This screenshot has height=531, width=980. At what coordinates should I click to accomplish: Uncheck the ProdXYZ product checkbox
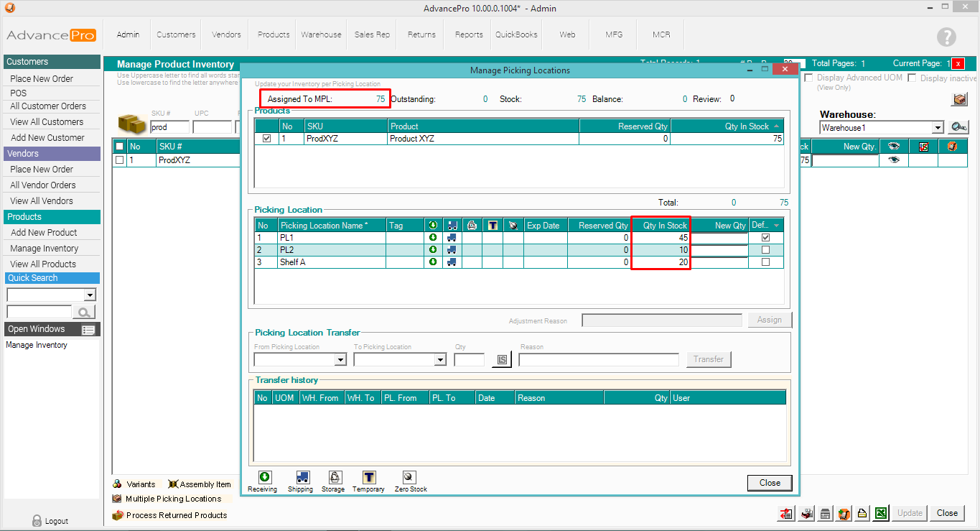[267, 139]
